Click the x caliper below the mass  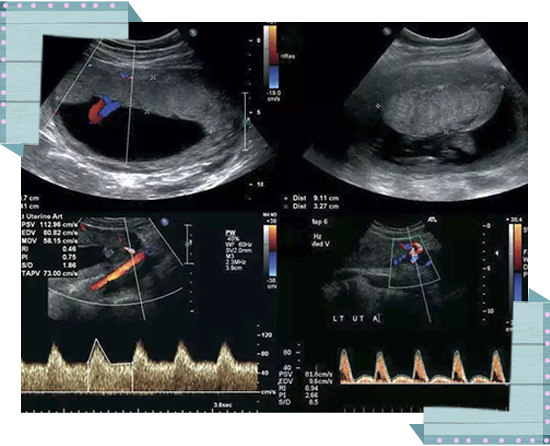[446, 132]
